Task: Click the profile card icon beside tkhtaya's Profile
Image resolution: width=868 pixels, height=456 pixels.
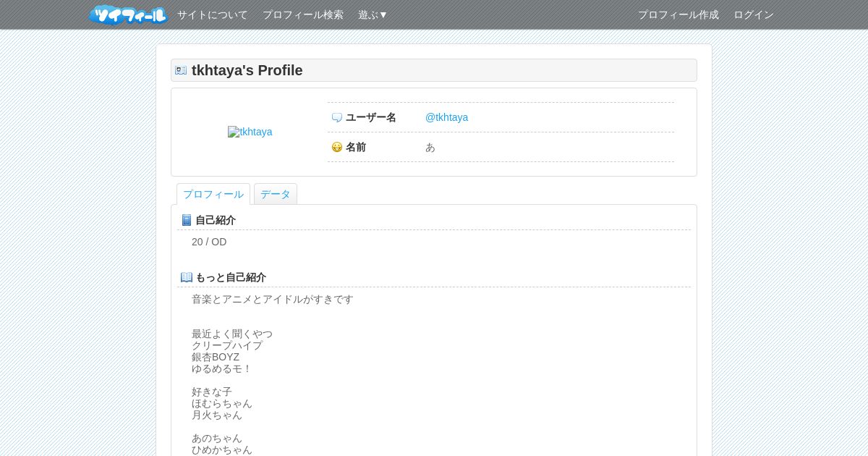Action: [181, 70]
